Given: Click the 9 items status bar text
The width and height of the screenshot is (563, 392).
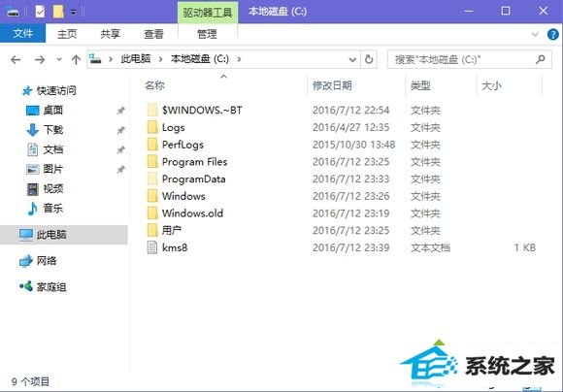Looking at the screenshot, I should (30, 381).
